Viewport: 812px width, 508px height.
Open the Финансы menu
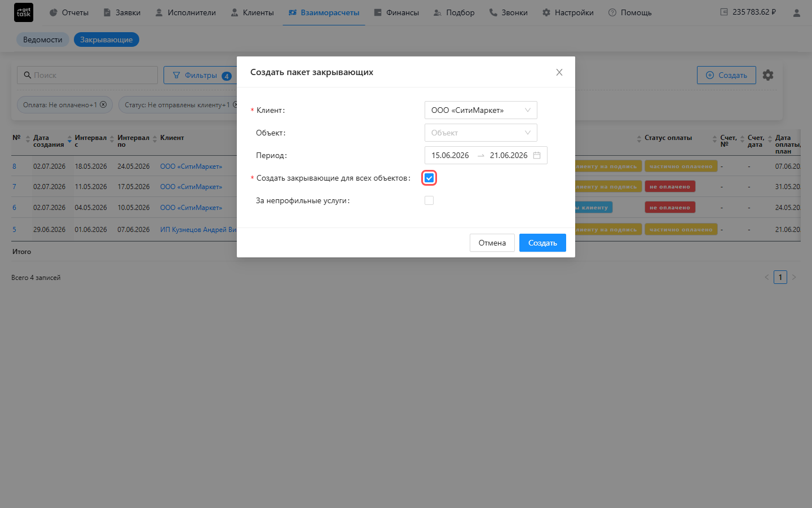pos(397,12)
